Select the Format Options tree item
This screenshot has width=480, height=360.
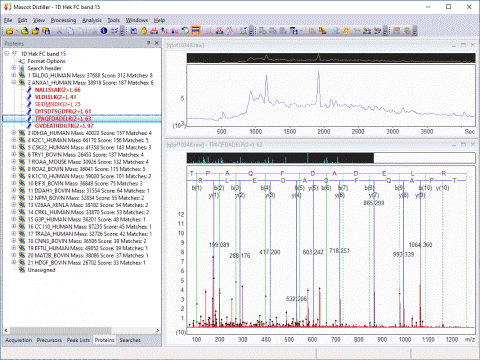click(46, 61)
